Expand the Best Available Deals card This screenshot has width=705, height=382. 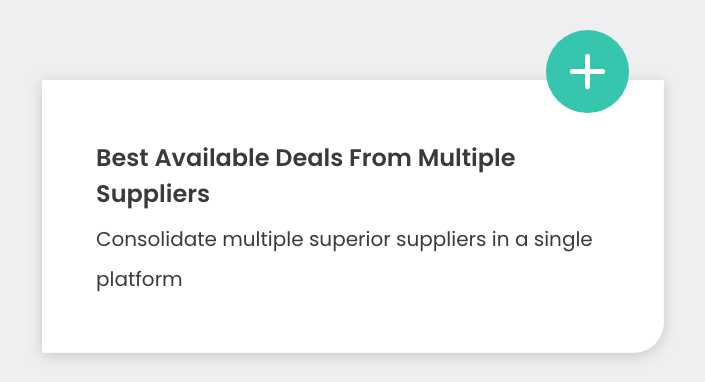pos(587,71)
